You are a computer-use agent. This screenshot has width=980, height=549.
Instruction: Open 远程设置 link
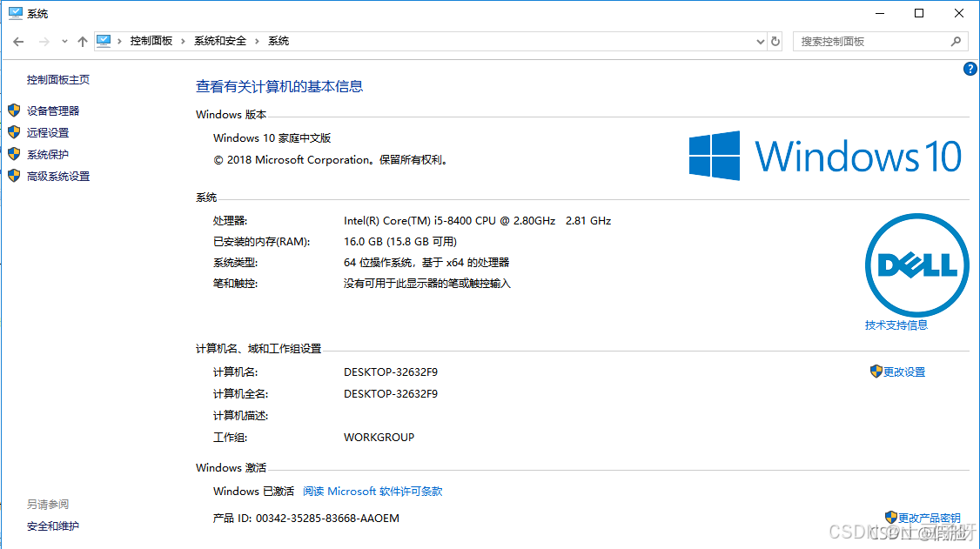[48, 132]
